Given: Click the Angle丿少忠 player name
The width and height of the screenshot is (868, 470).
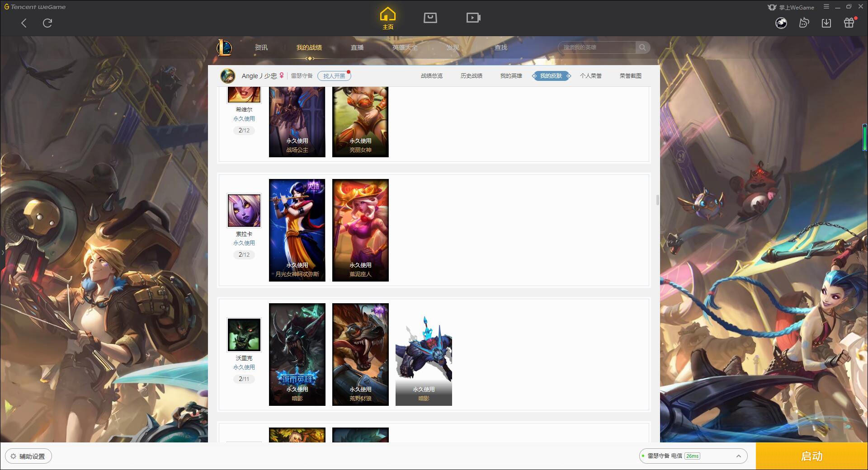Looking at the screenshot, I should (259, 76).
